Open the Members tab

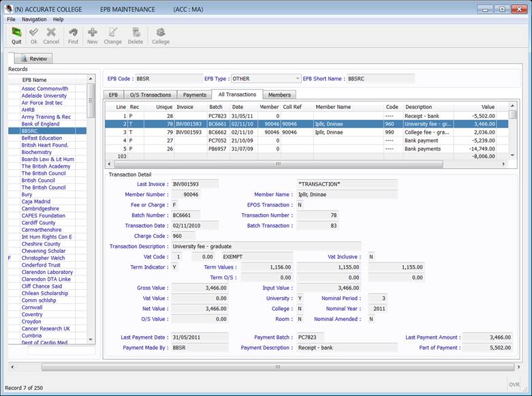coord(279,95)
